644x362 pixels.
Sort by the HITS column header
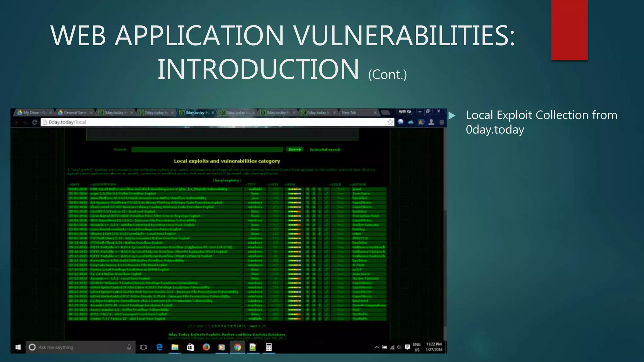pyautogui.click(x=273, y=185)
